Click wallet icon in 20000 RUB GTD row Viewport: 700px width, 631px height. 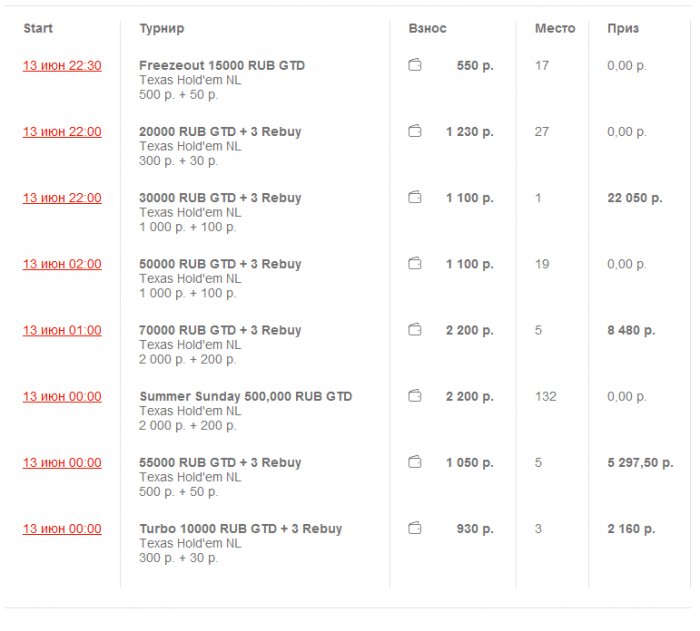415,132
